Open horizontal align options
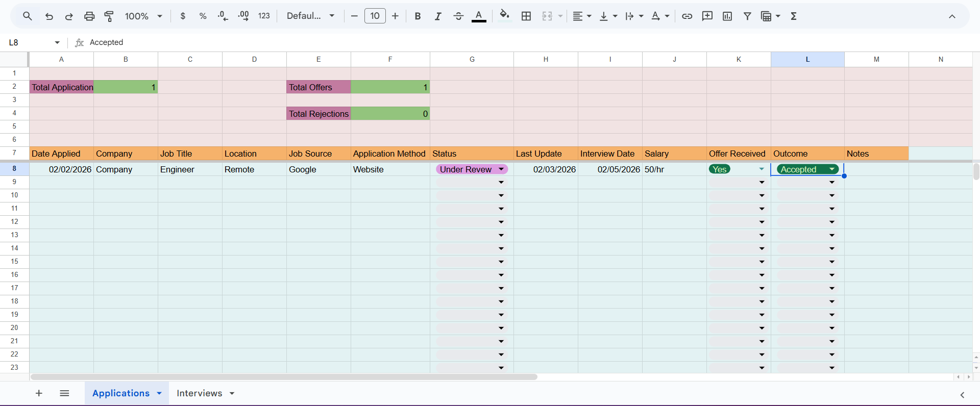 tap(582, 16)
